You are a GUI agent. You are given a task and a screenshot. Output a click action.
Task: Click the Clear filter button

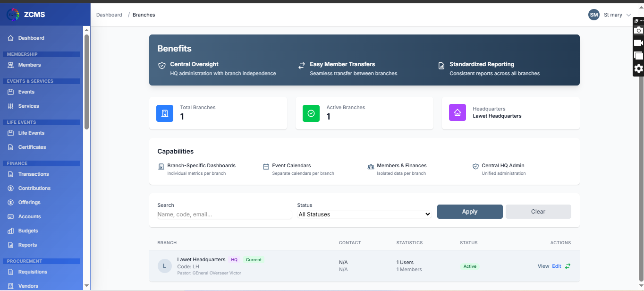click(538, 212)
